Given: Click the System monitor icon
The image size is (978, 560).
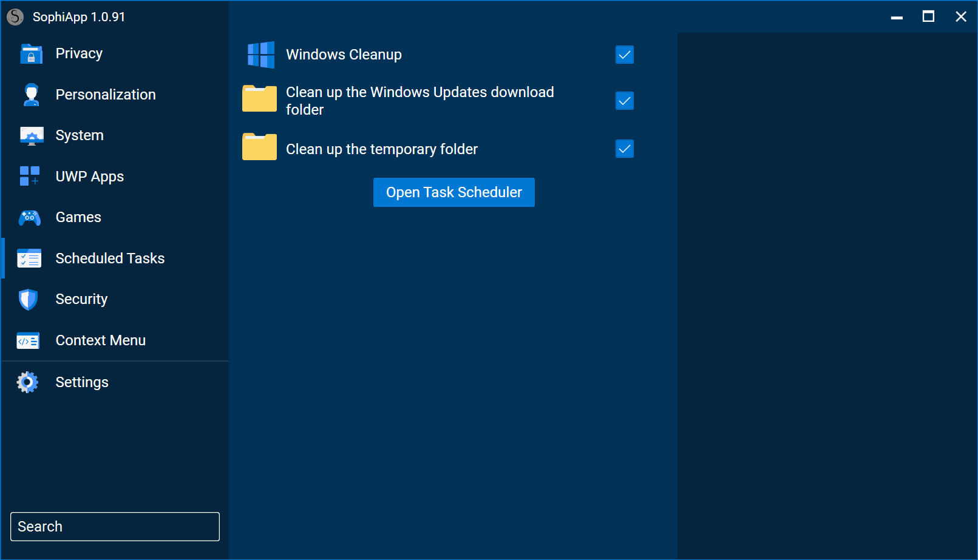Looking at the screenshot, I should pyautogui.click(x=31, y=136).
